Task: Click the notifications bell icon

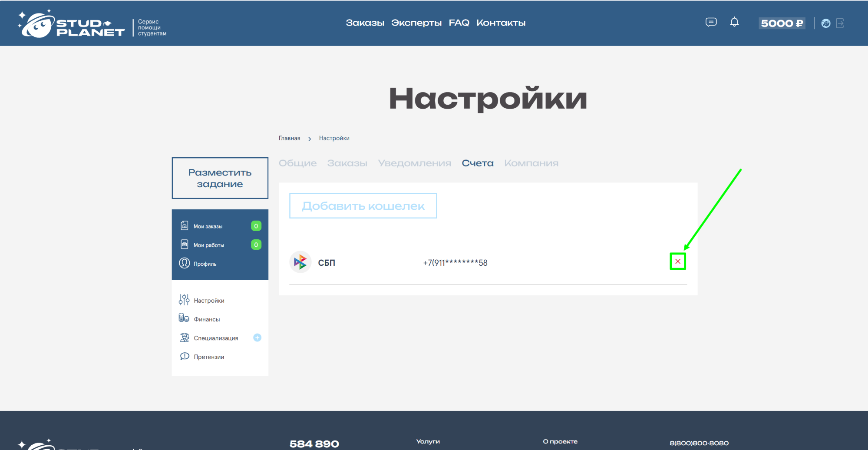Action: (x=734, y=22)
